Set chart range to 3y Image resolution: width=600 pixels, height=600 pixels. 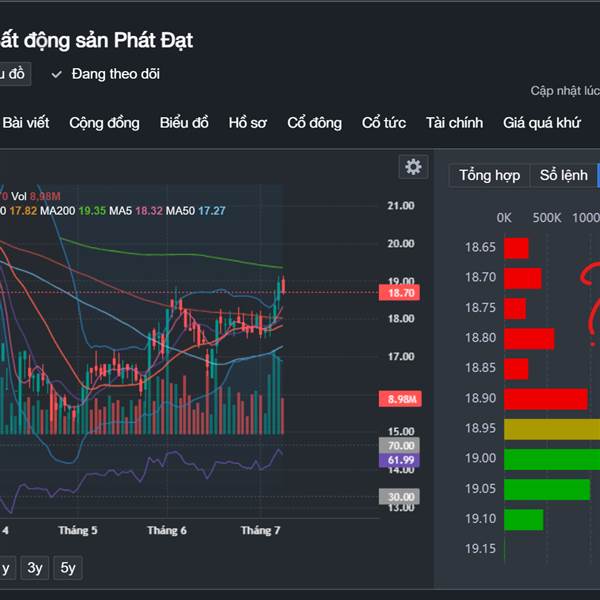(34, 568)
